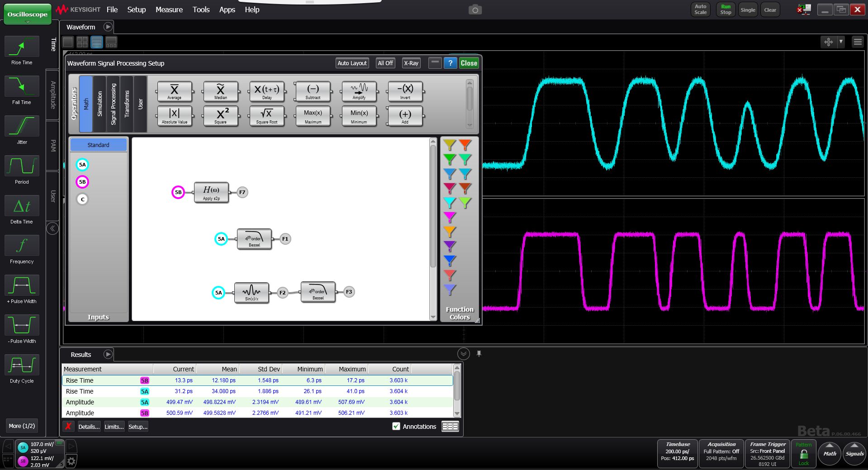Switch to the Signal Processing operators tab

tap(113, 104)
